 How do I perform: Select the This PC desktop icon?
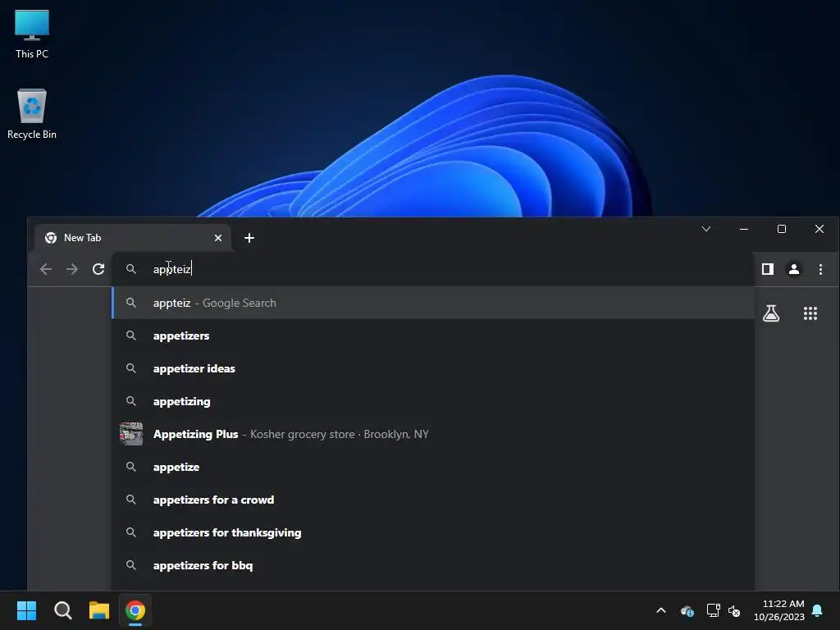32,34
